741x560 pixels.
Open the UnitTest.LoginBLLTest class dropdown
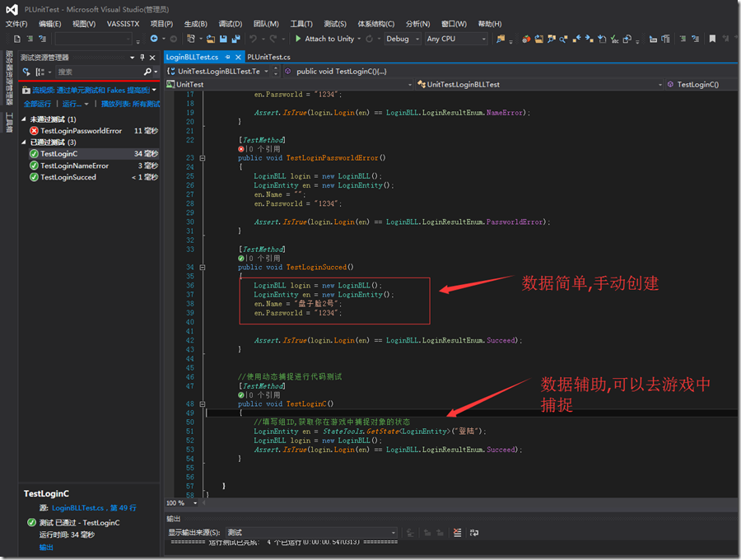(x=660, y=85)
